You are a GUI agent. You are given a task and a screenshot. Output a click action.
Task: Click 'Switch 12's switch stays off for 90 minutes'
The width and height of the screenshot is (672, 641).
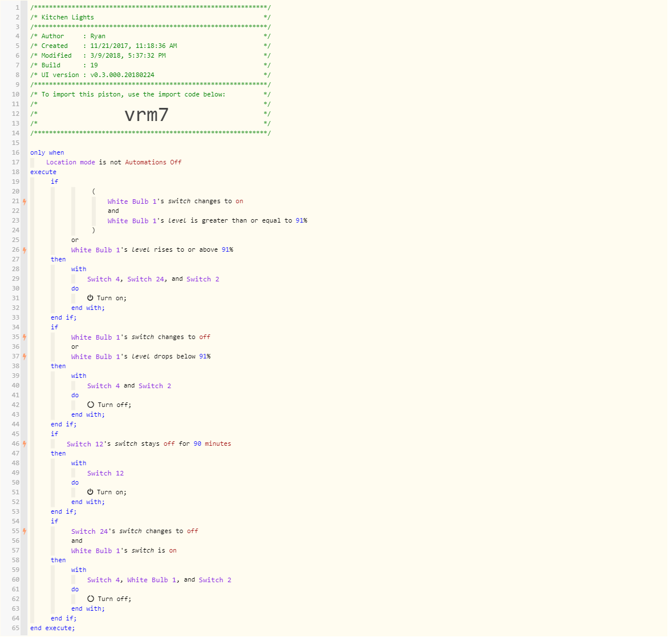click(x=149, y=444)
